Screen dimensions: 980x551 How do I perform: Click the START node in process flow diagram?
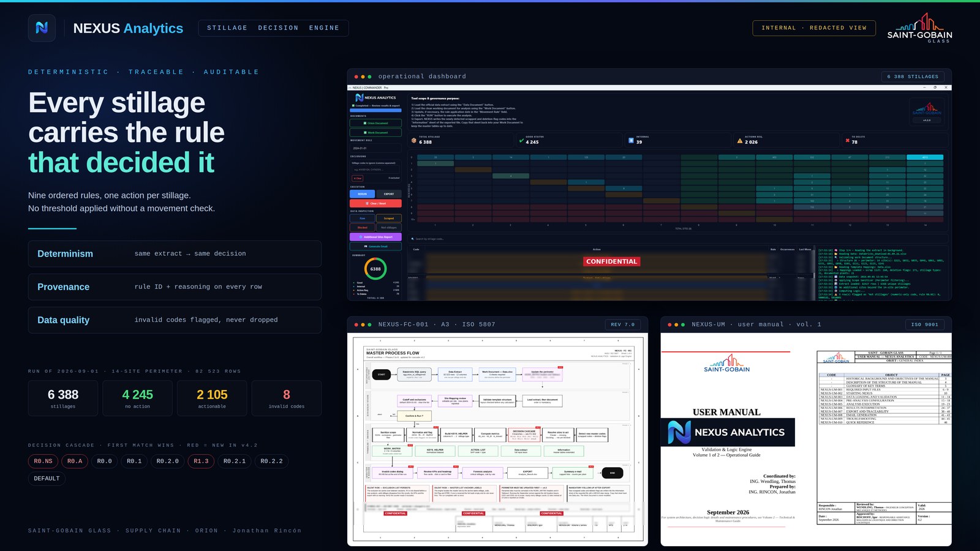coord(382,374)
